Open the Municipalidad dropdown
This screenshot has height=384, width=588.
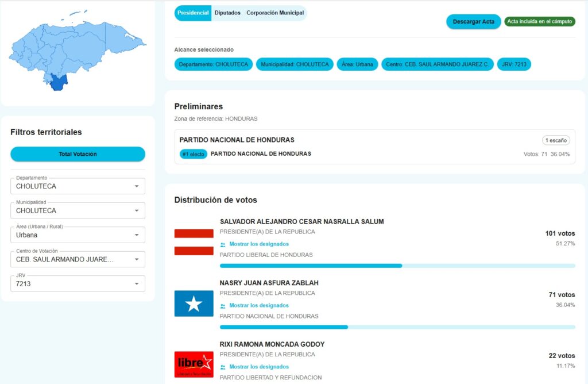coord(78,210)
